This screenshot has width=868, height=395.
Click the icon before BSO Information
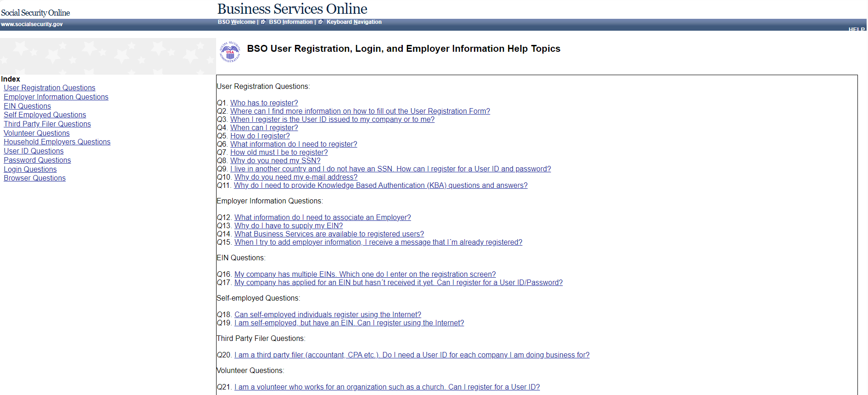(x=263, y=22)
